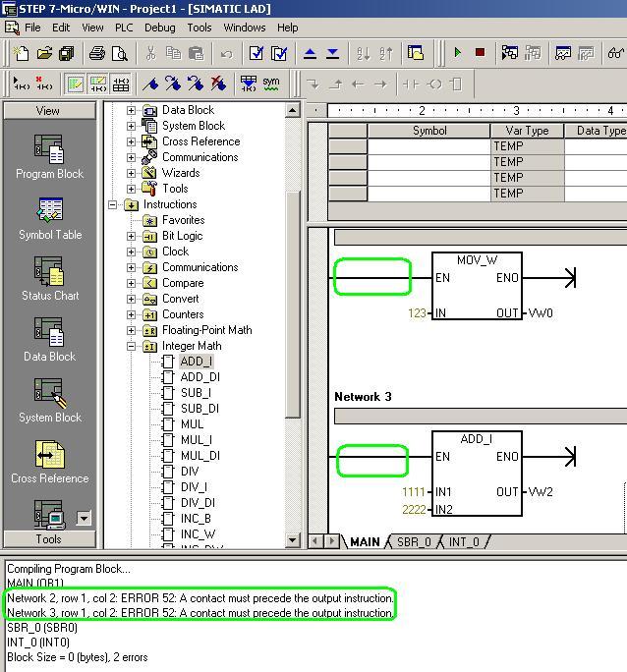
Task: Expand the Data Block tree node
Action: click(131, 111)
